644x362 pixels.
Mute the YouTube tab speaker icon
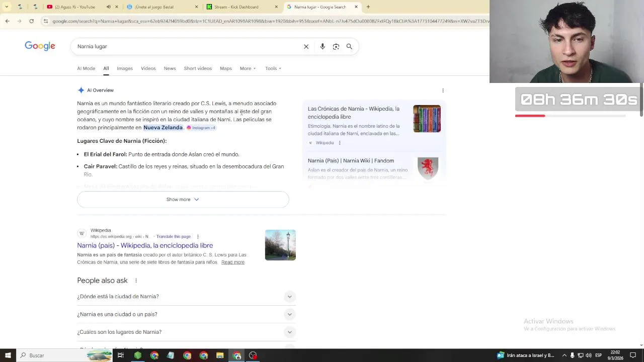(108, 7)
